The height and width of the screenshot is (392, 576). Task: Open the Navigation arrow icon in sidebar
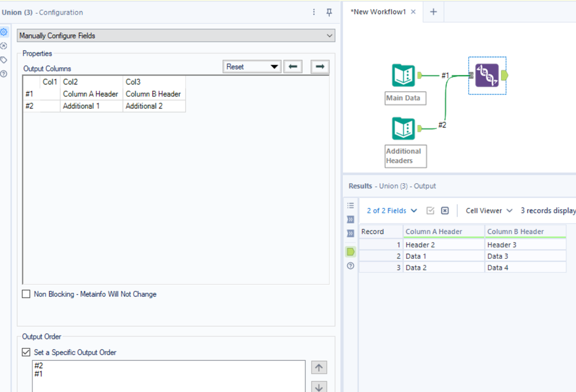coord(3,46)
